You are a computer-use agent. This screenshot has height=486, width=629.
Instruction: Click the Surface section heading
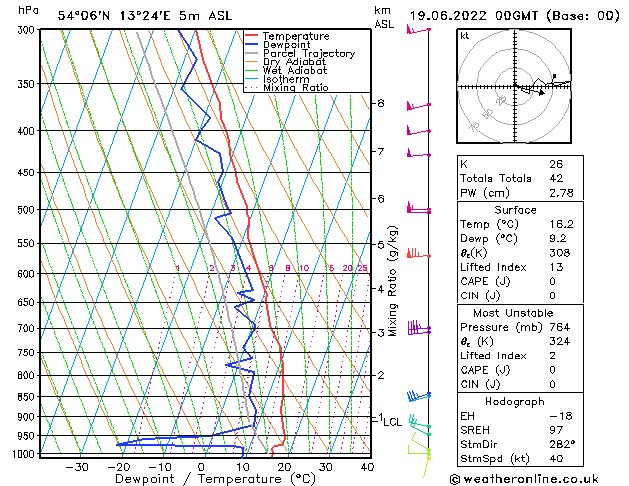(x=515, y=210)
